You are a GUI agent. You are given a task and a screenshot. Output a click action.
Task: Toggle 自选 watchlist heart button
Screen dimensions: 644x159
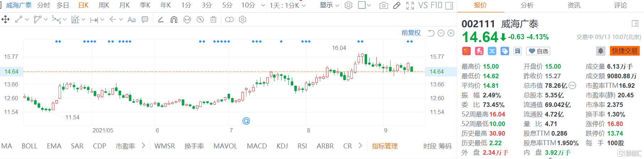pos(538,51)
